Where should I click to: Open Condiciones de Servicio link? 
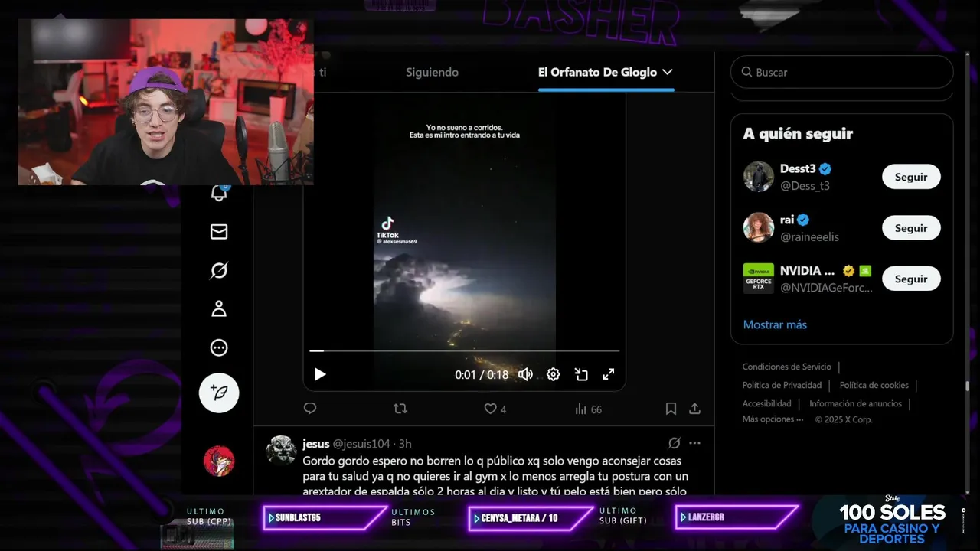pyautogui.click(x=786, y=367)
